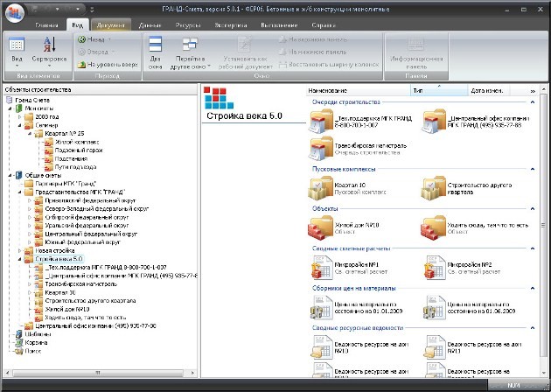
Task: Collapse the Очереди строительства group
Action: [x=533, y=102]
